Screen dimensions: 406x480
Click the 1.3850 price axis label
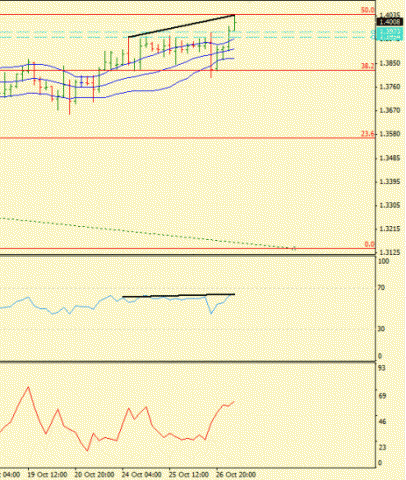(x=390, y=63)
